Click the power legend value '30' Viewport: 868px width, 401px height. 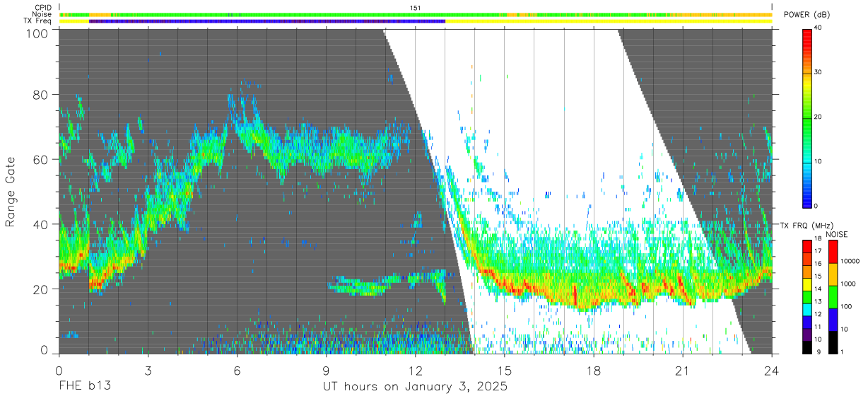coord(818,73)
